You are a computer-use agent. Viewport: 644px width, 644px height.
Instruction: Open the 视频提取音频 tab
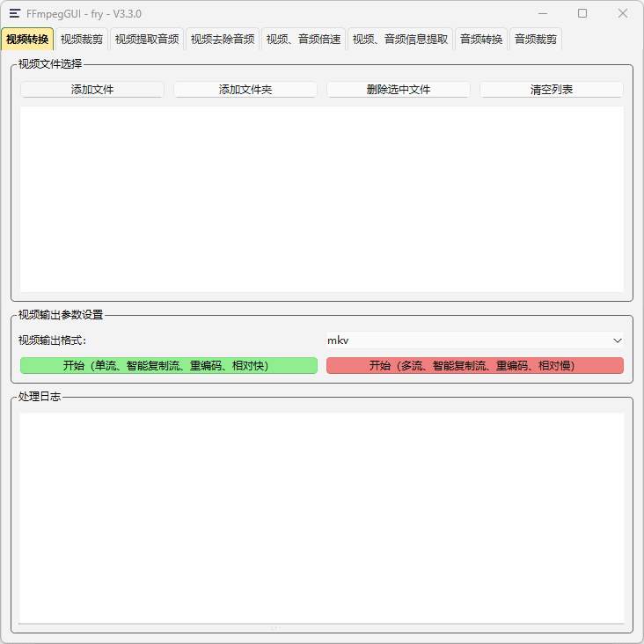[147, 39]
